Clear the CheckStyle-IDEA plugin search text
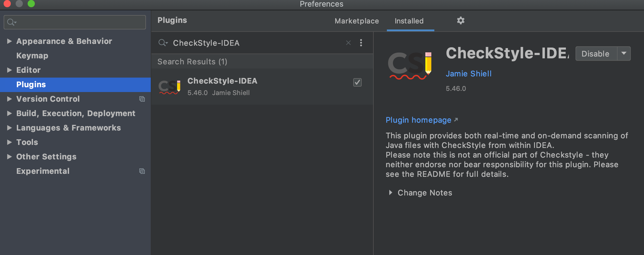644x255 pixels. 348,43
